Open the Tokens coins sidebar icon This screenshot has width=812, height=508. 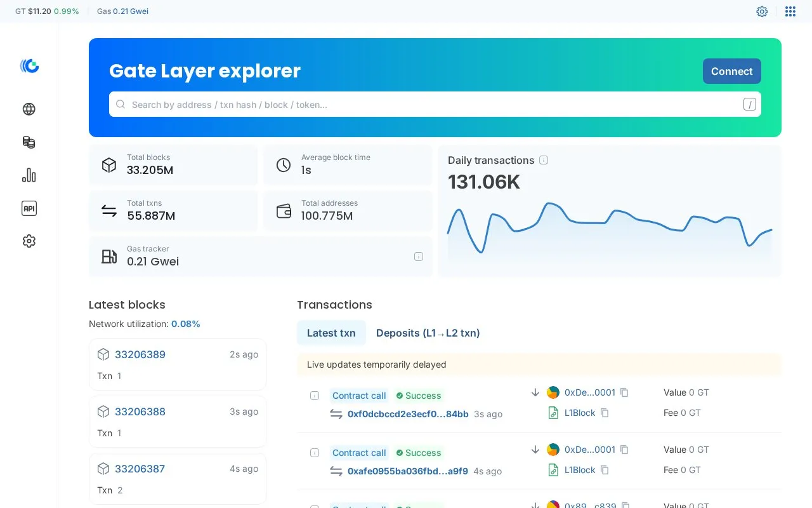[29, 142]
